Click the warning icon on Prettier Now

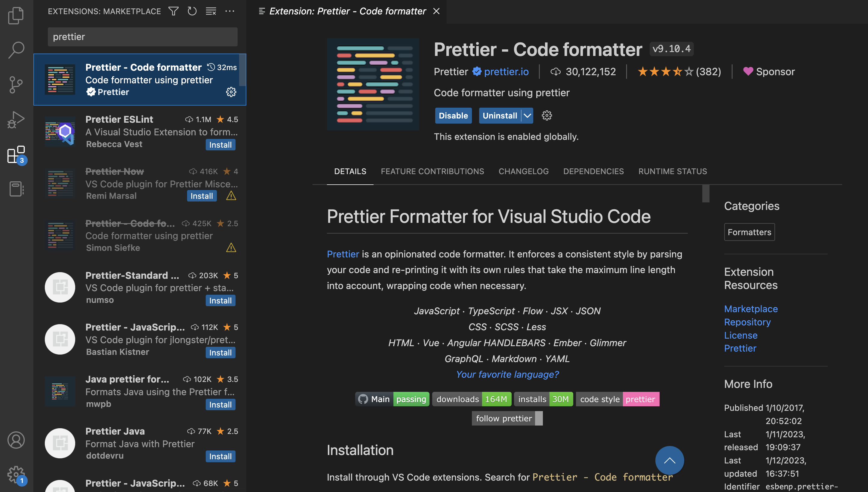(231, 196)
